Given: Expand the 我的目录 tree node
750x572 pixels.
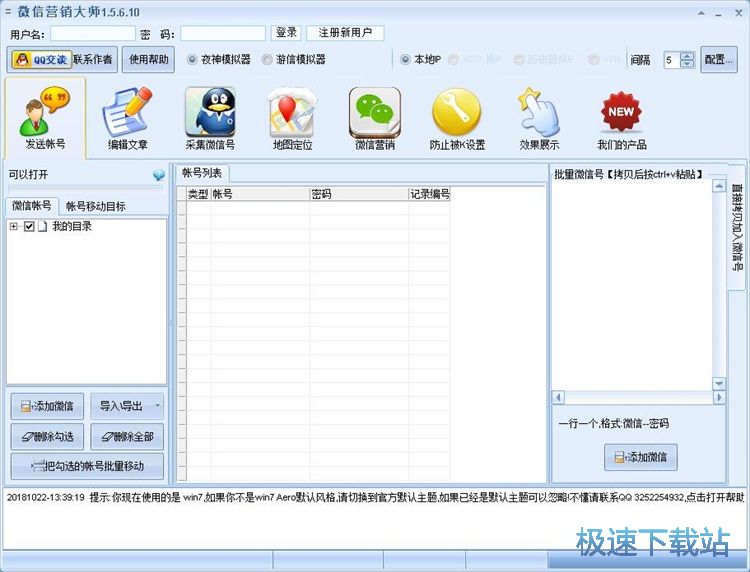Looking at the screenshot, I should point(13,226).
